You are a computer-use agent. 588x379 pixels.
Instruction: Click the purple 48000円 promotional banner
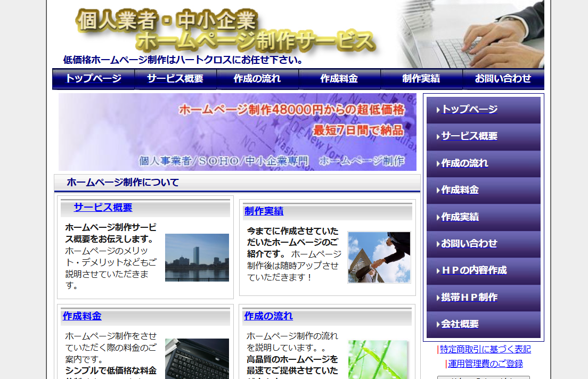(238, 132)
